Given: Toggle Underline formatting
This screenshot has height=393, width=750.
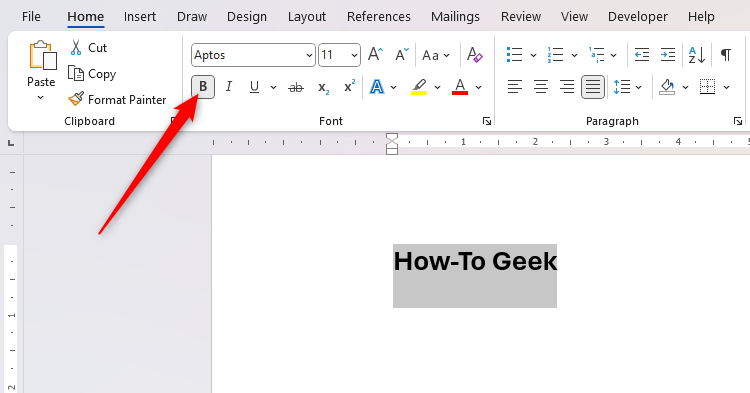Looking at the screenshot, I should click(254, 87).
